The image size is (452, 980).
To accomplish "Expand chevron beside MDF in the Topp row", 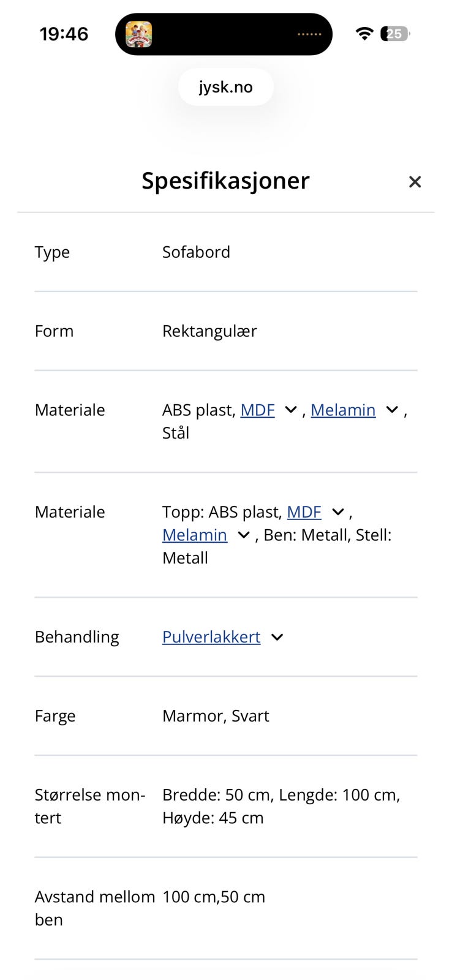I will [337, 511].
